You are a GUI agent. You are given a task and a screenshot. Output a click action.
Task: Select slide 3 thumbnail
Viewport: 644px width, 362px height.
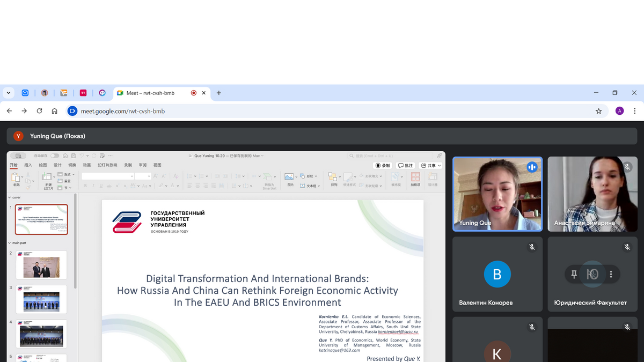[x=41, y=299]
